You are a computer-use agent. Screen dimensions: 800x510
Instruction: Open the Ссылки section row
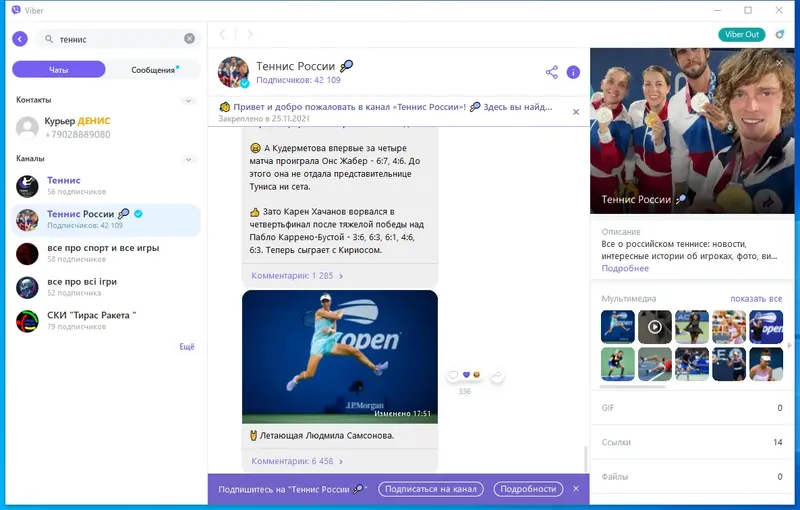pos(692,442)
